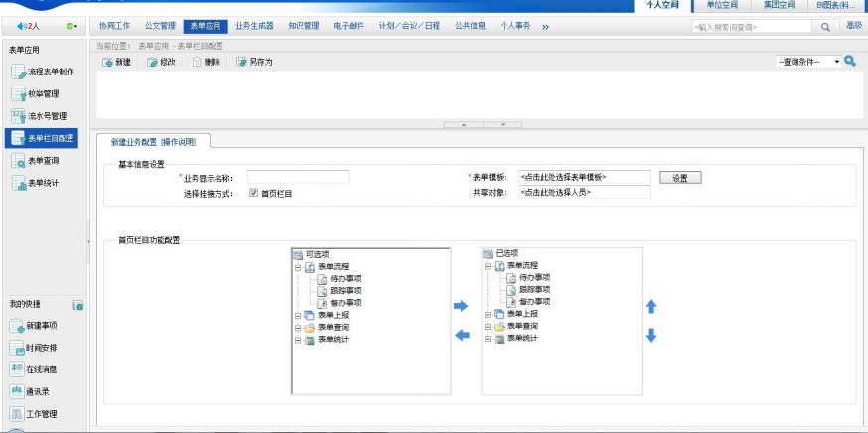Click left arrow to remove selected item

(462, 335)
